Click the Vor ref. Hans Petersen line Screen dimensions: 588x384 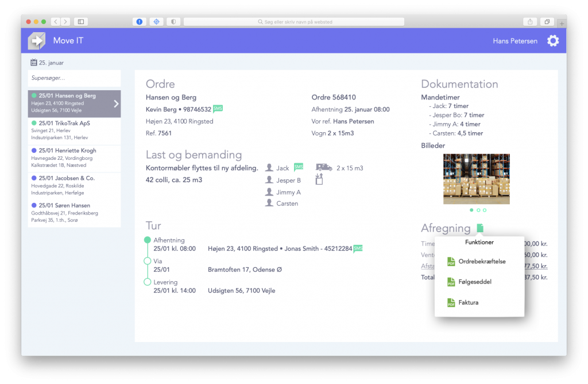[x=343, y=121]
